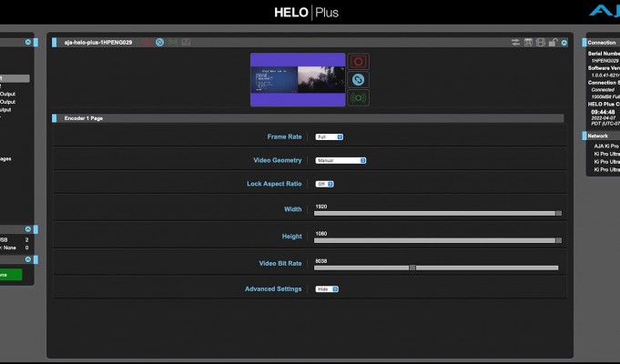
Task: Open the Advanced Settings Hide dropdown
Action: pos(327,289)
